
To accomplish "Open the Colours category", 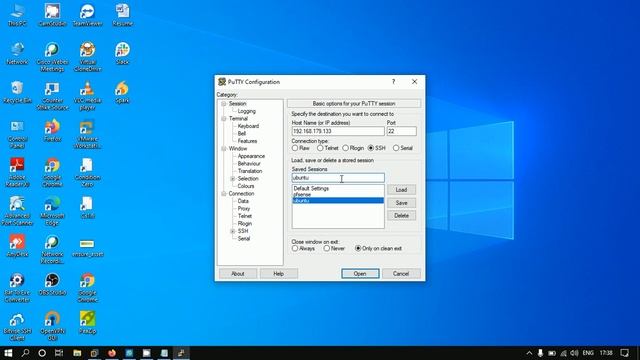I will point(246,186).
